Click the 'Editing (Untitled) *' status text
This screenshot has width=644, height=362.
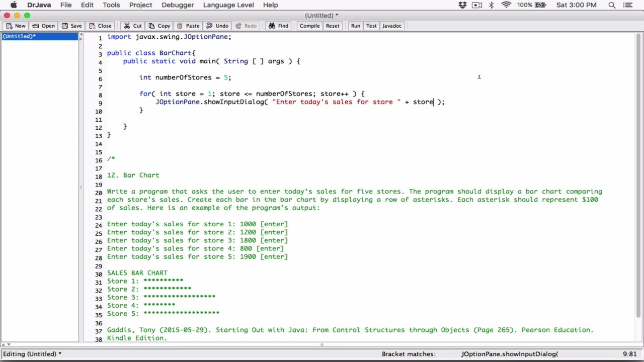click(32, 354)
